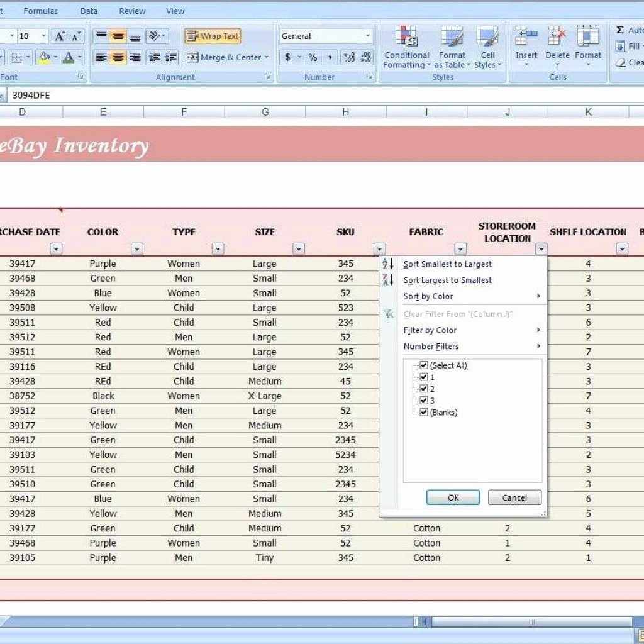Click the horizontal scrollbar thumb
This screenshot has height=644, width=644.
click(x=531, y=622)
